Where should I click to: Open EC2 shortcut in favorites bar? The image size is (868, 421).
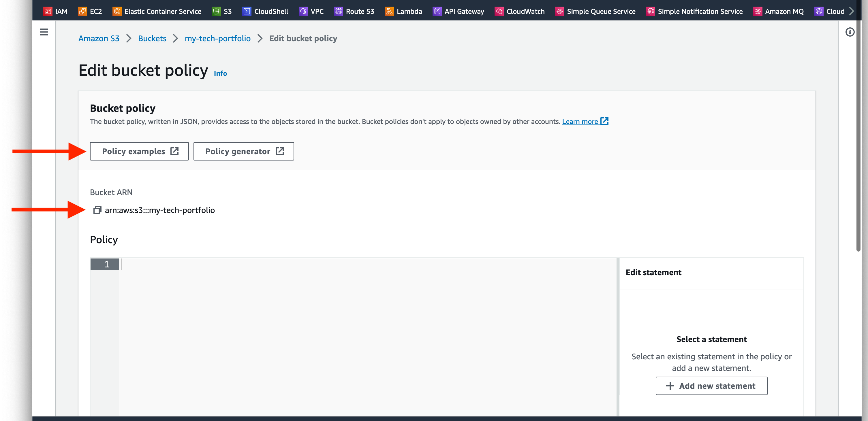tap(90, 11)
